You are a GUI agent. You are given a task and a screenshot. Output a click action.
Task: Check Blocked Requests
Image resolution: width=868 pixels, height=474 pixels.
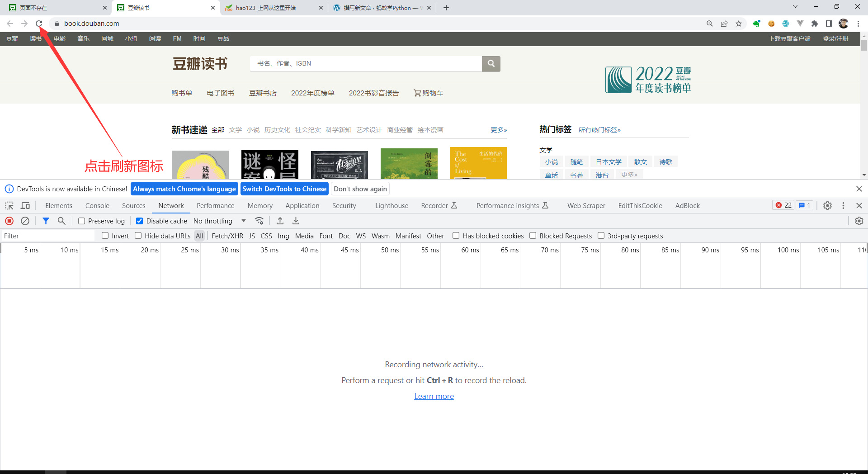click(533, 236)
